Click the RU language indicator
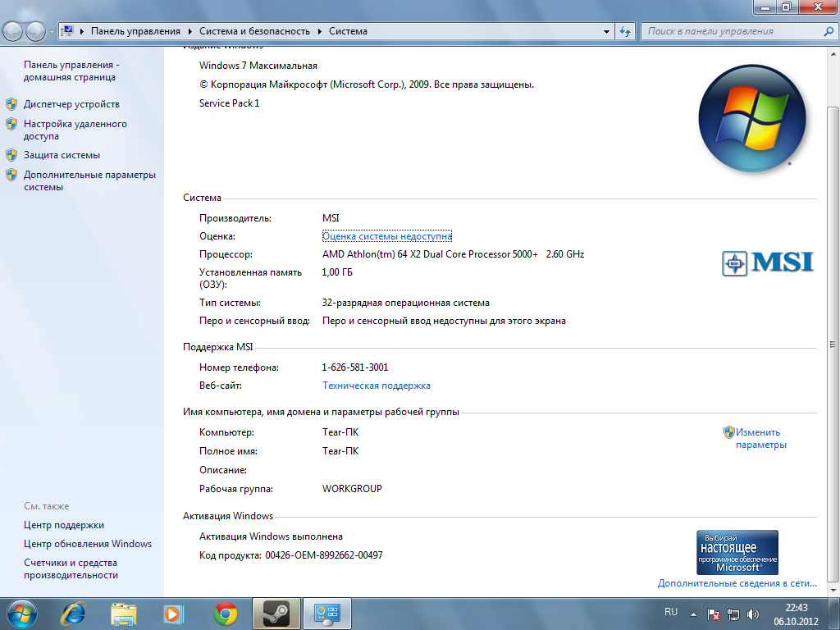Screen dimensions: 840x630 point(671,612)
